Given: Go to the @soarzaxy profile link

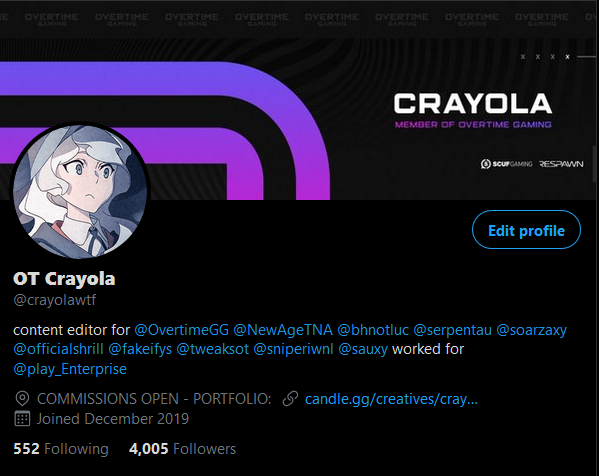Looking at the screenshot, I should pos(531,330).
